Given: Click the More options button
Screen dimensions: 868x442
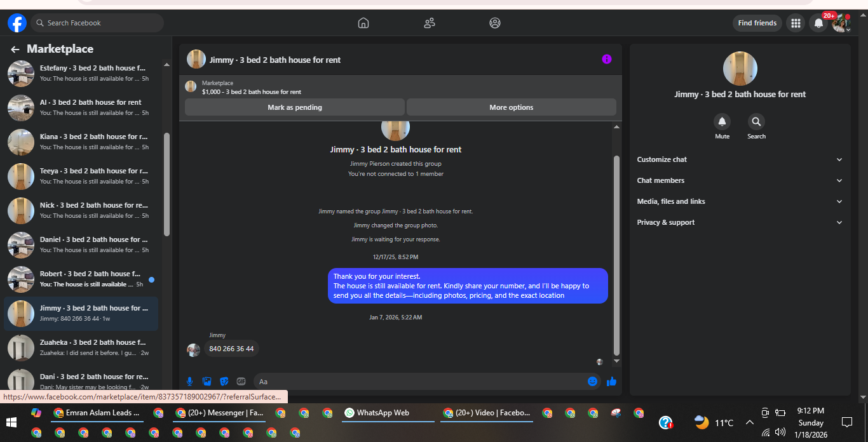Looking at the screenshot, I should 512,107.
